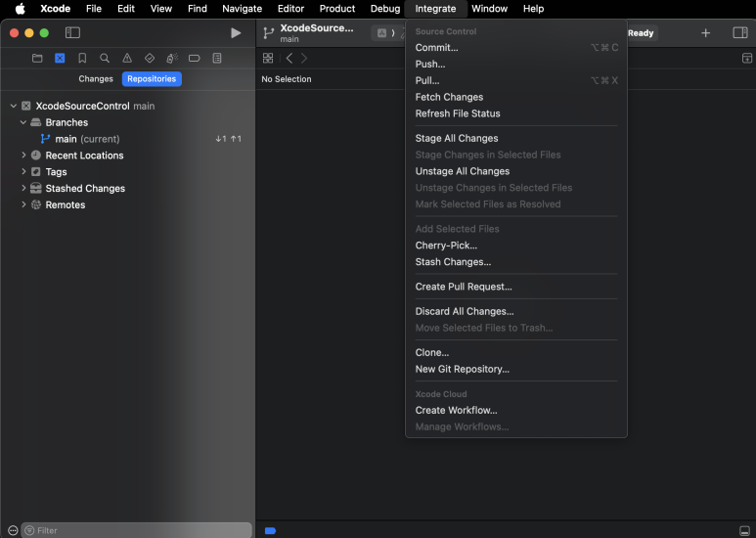Open the Issue navigator warning icon
This screenshot has width=756, height=538.
(x=127, y=59)
